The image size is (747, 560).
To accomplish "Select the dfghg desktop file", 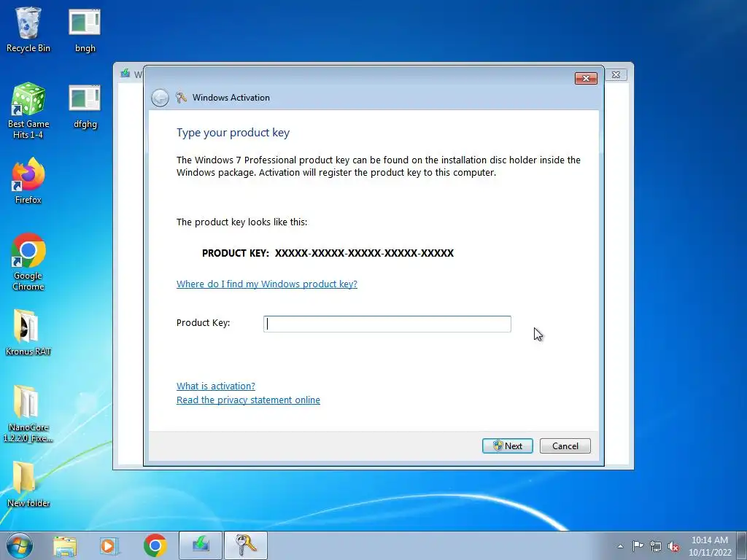I will coord(85,106).
